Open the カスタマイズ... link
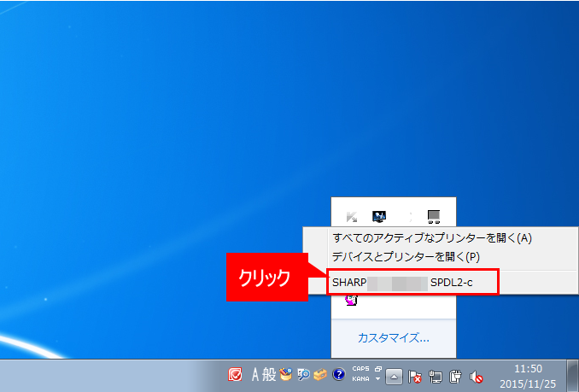 coord(394,337)
